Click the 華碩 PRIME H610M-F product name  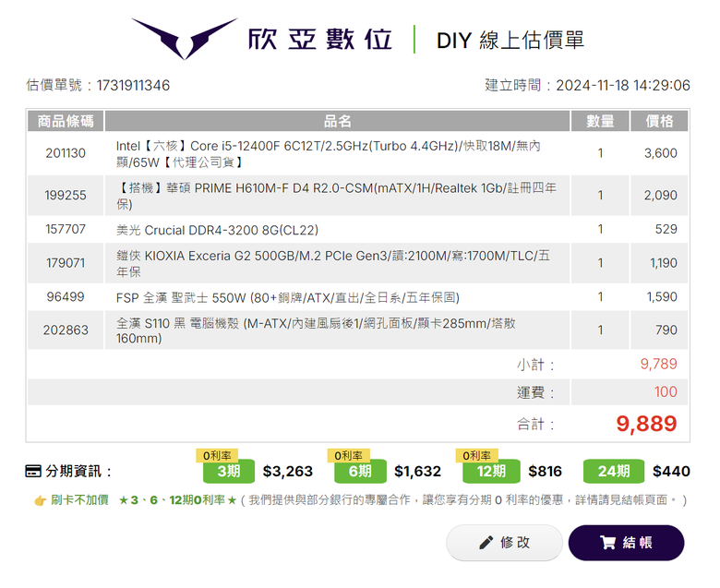point(336,196)
